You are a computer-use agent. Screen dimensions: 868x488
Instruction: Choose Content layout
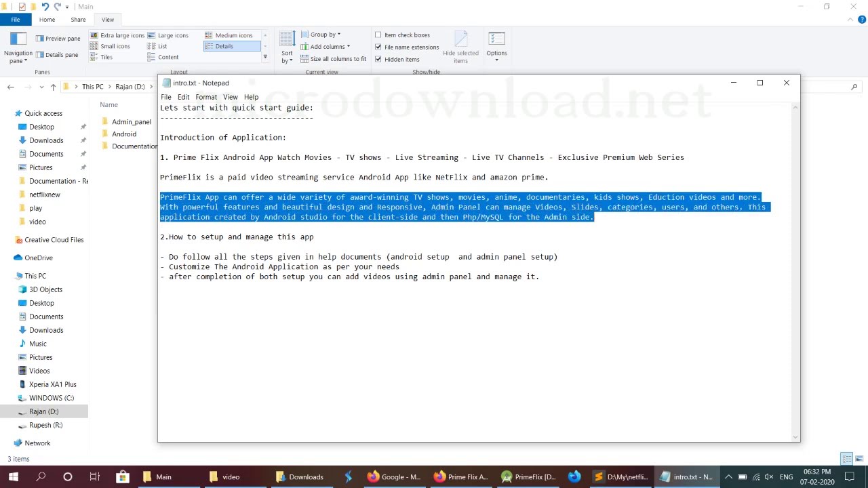(x=163, y=57)
